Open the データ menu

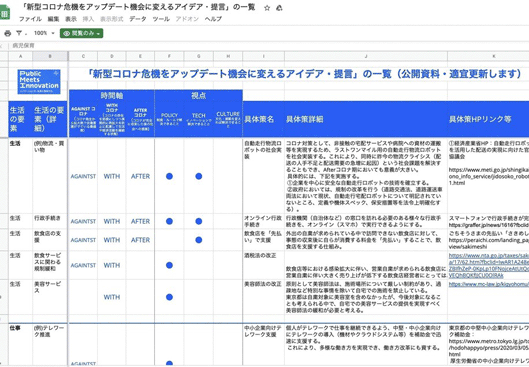138,19
